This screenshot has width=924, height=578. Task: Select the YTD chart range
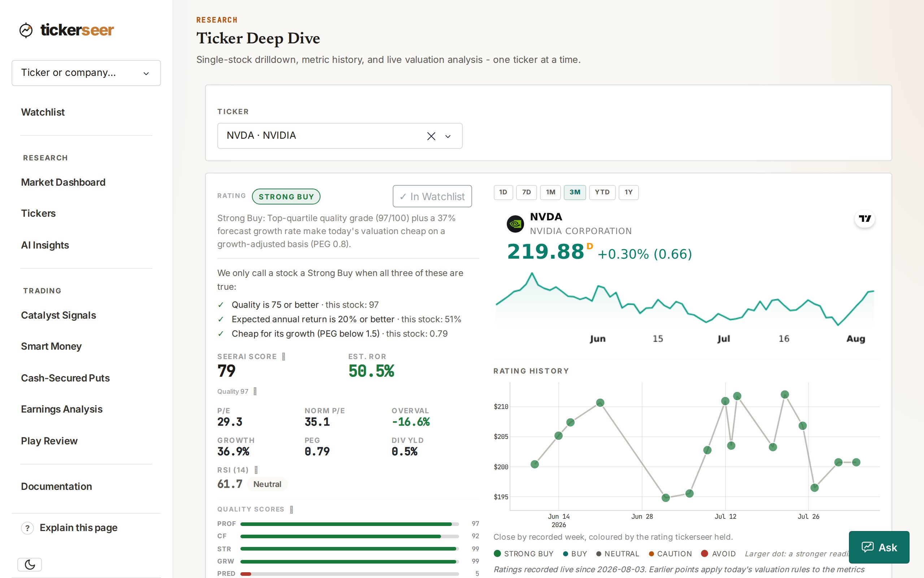pyautogui.click(x=602, y=192)
